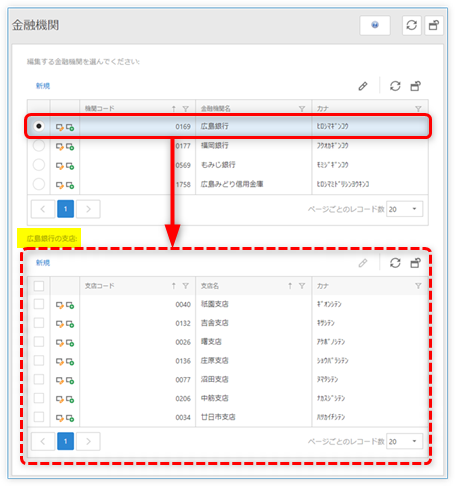455x486 pixels.
Task: Click 新規 above the branch table
Action: tap(43, 263)
